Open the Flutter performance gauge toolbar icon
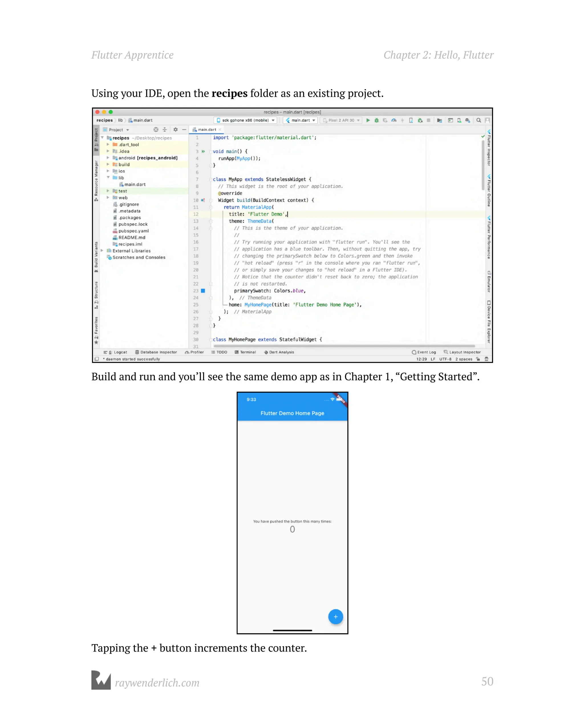The width and height of the screenshot is (584, 728). [x=394, y=120]
